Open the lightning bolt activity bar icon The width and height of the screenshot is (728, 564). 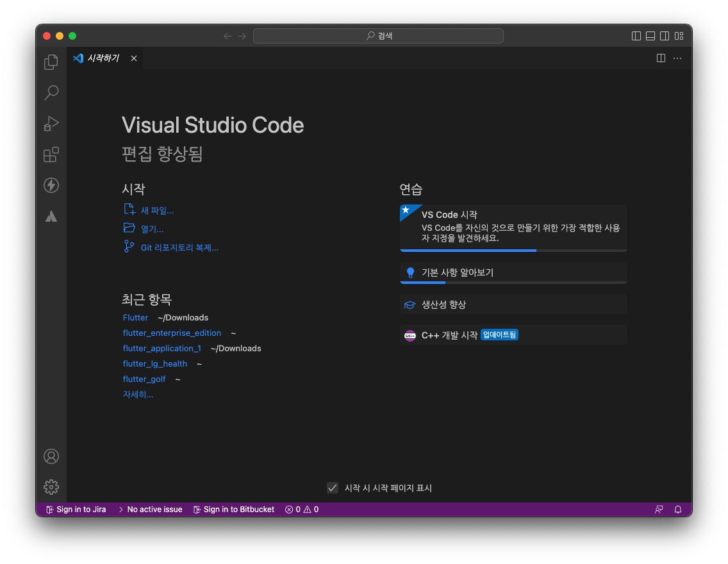51,185
